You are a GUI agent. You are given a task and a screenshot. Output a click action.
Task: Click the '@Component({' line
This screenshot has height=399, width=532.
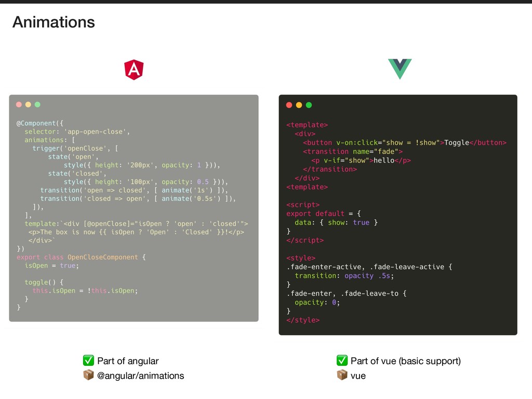pyautogui.click(x=39, y=123)
